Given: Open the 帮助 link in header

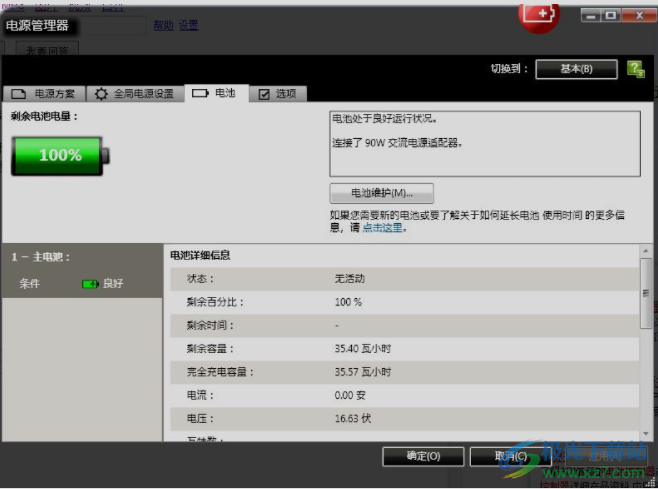Looking at the screenshot, I should pyautogui.click(x=163, y=26).
